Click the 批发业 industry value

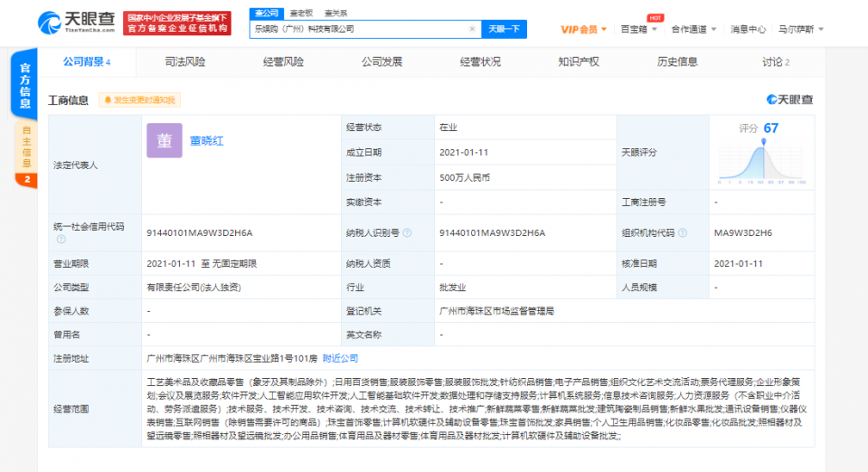point(452,288)
